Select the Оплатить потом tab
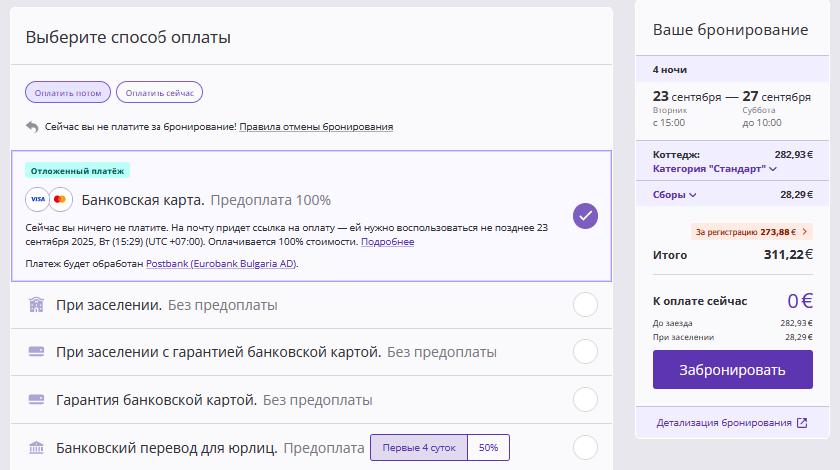The height and width of the screenshot is (470, 840). [68, 93]
